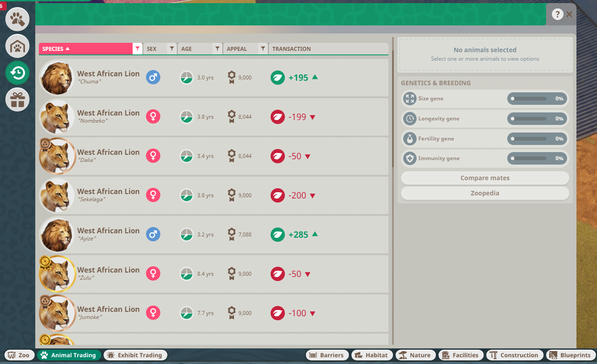
Task: Select the Animal Trading tab
Action: click(x=69, y=355)
